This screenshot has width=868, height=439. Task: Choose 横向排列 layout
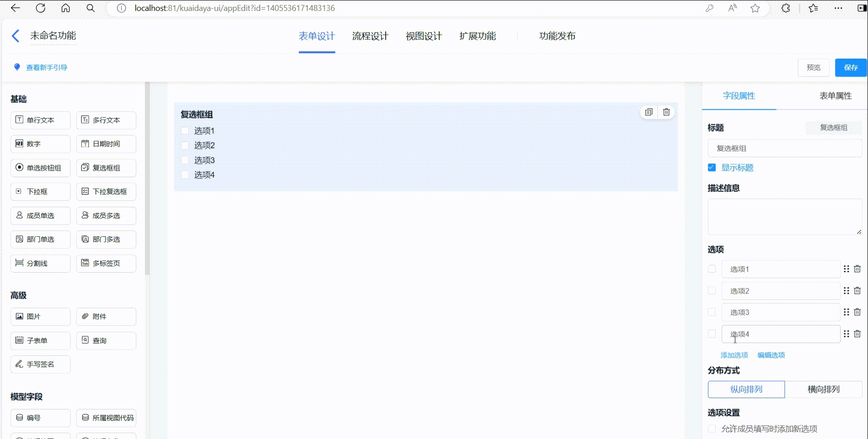pos(823,389)
